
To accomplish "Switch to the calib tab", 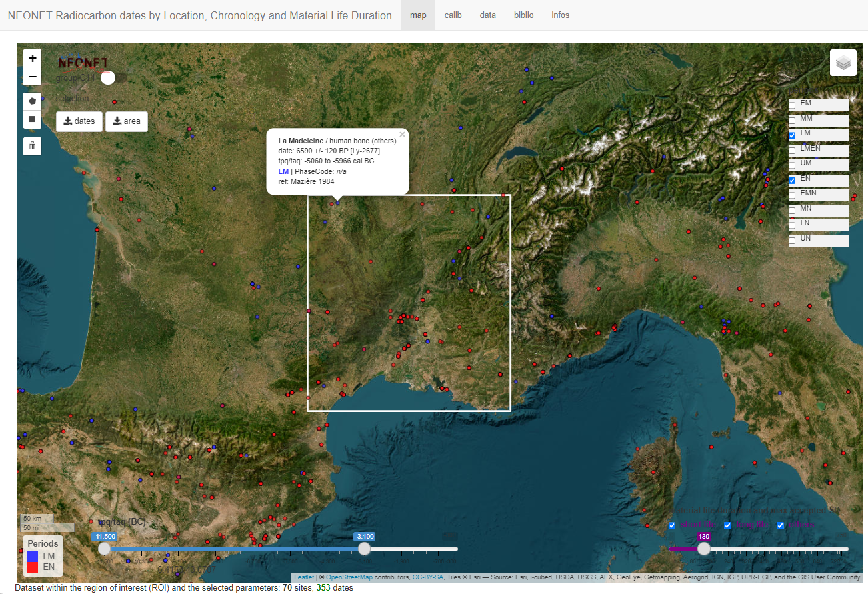I will pos(453,15).
